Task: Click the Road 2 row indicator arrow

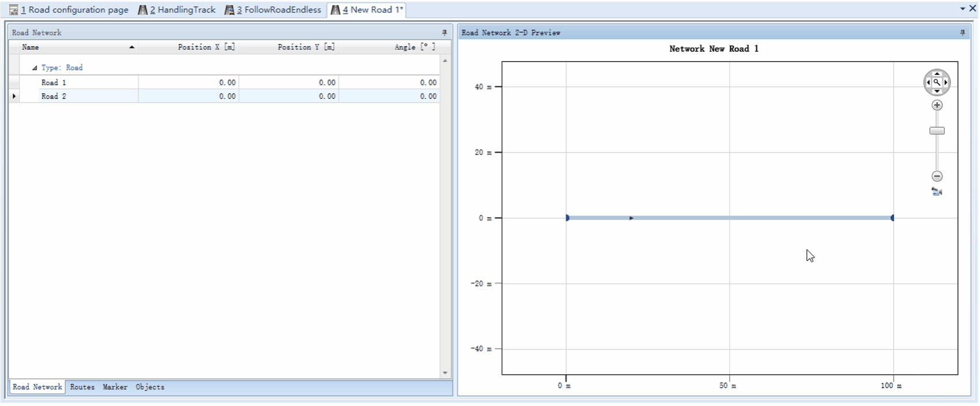Action: [14, 96]
